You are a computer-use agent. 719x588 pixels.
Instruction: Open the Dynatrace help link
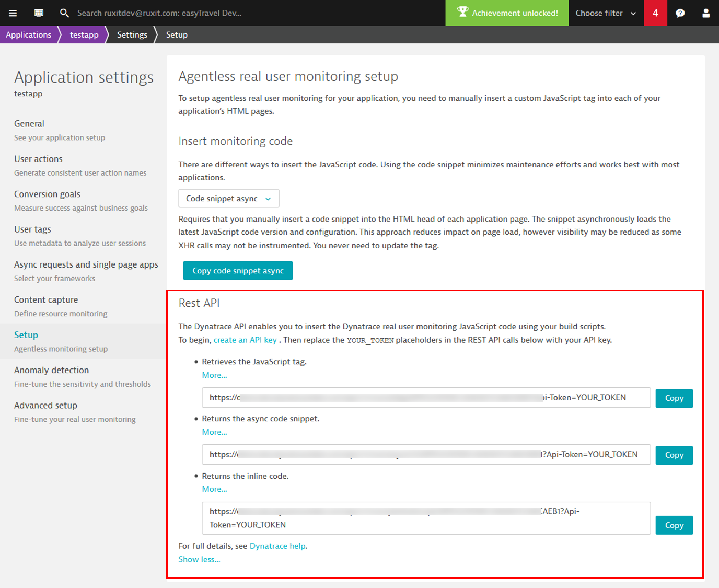click(x=277, y=546)
